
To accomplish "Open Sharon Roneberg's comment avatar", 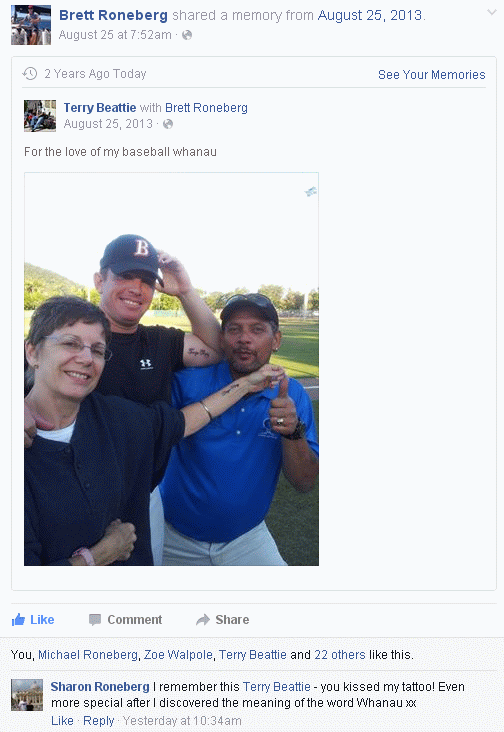I will point(27,695).
